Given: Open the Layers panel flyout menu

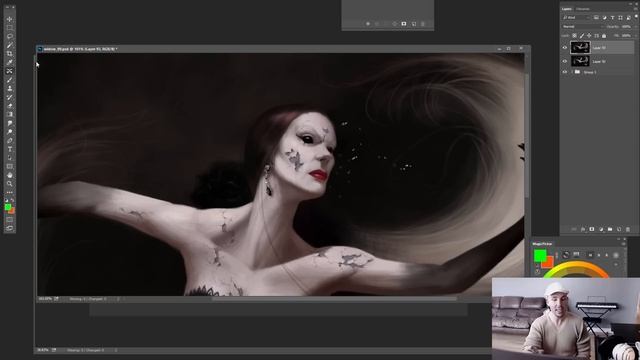Looking at the screenshot, I should pyautogui.click(x=636, y=9).
